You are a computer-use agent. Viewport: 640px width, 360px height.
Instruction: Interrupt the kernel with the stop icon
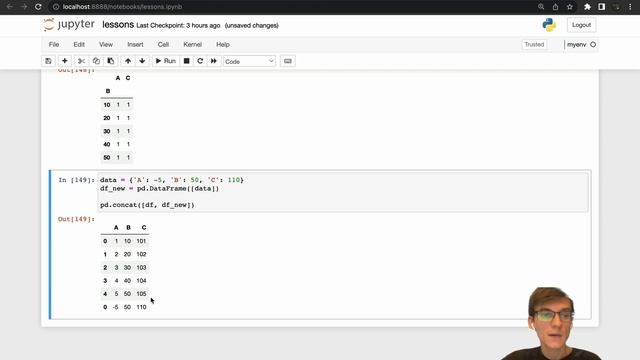point(187,61)
